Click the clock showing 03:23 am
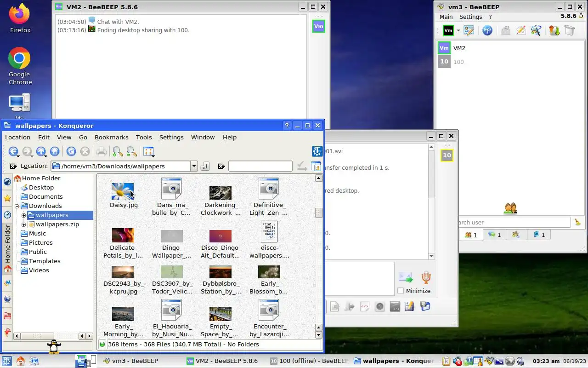The height and width of the screenshot is (368, 588). point(546,361)
